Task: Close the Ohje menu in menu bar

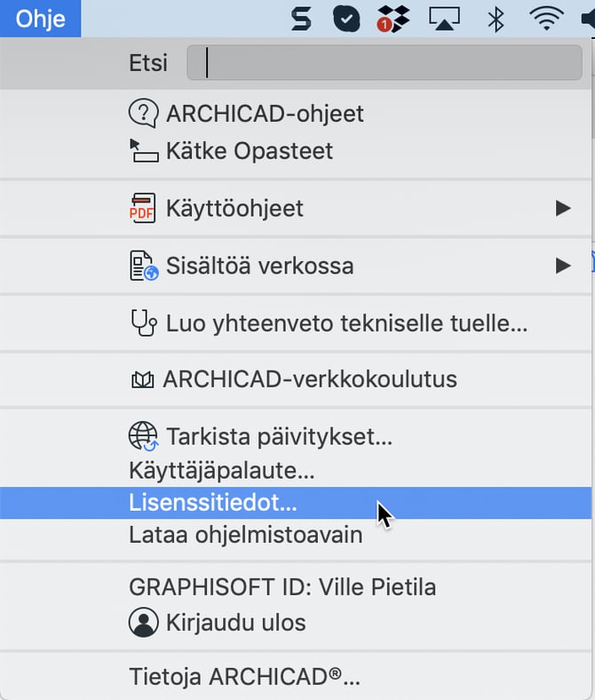Action: pos(40,19)
